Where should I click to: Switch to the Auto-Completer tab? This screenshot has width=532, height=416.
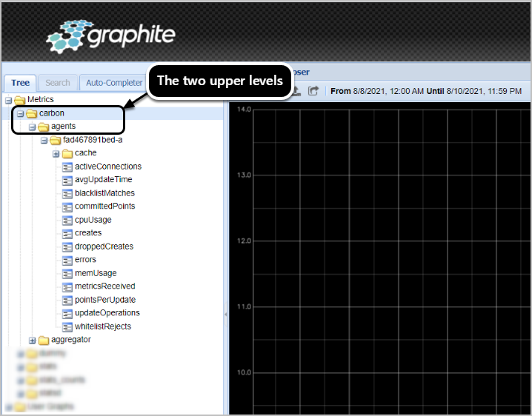point(113,83)
